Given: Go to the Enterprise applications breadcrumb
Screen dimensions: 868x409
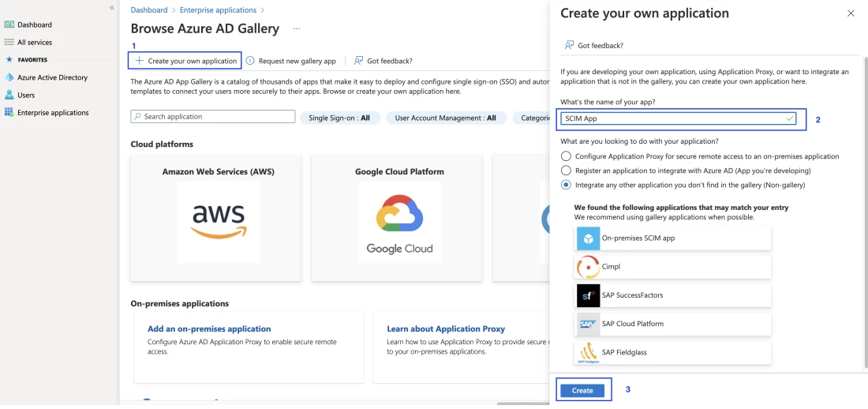Looking at the screenshot, I should click(218, 10).
